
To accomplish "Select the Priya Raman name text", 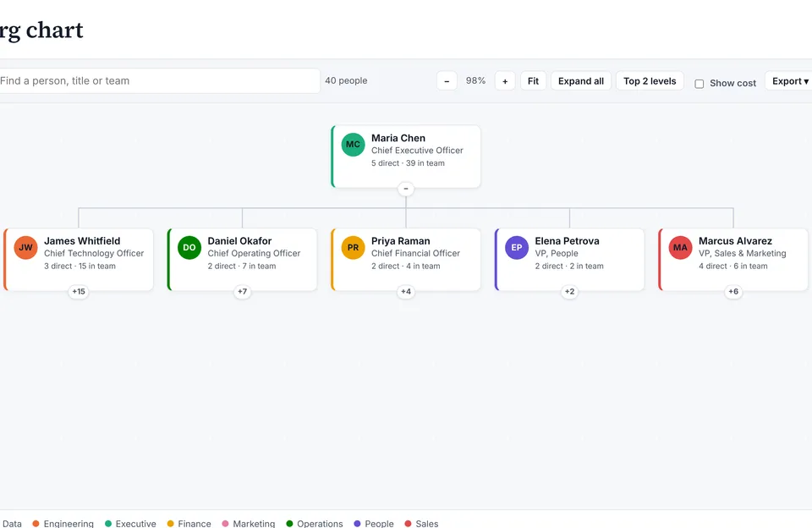I will [400, 241].
